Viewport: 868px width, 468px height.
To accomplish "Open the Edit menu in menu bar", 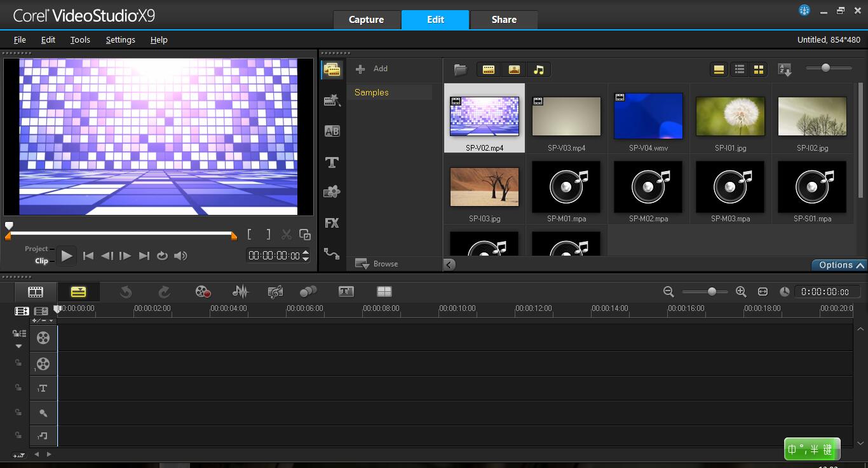I will pos(48,39).
